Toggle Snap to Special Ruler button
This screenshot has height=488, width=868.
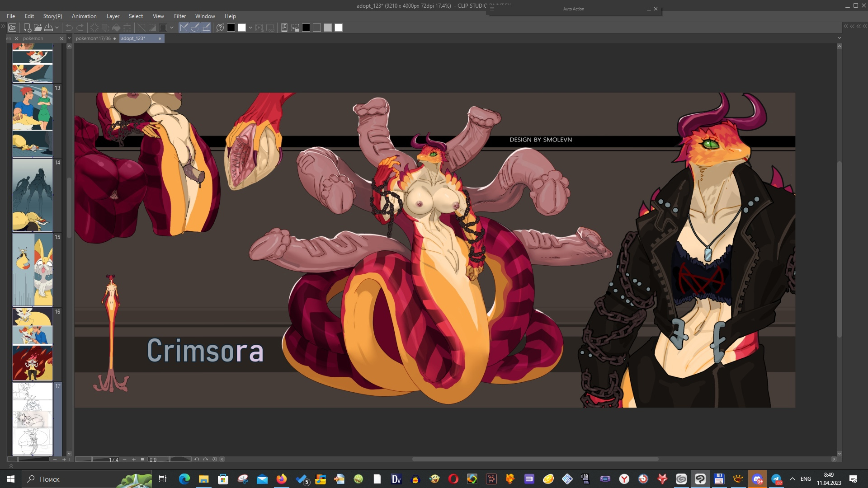(x=195, y=28)
